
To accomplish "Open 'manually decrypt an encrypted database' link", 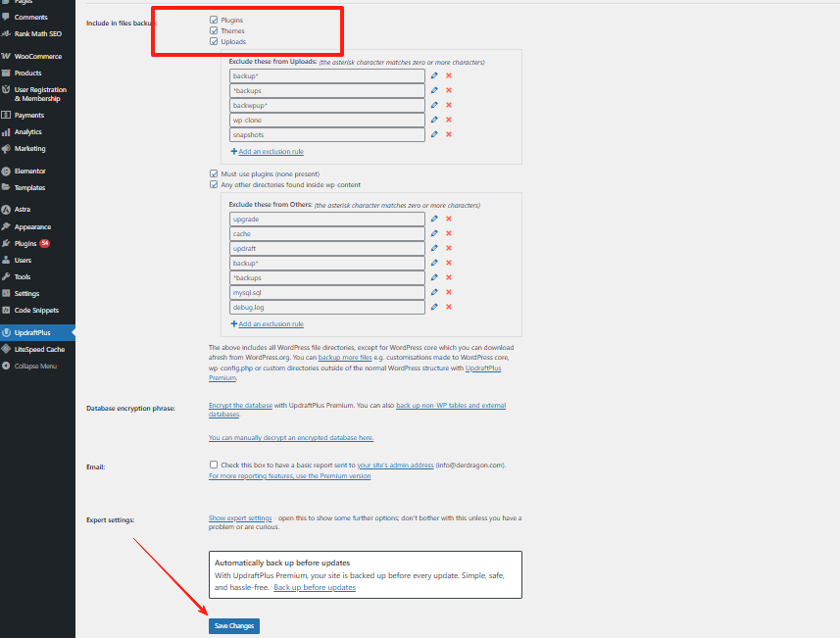I will 291,438.
